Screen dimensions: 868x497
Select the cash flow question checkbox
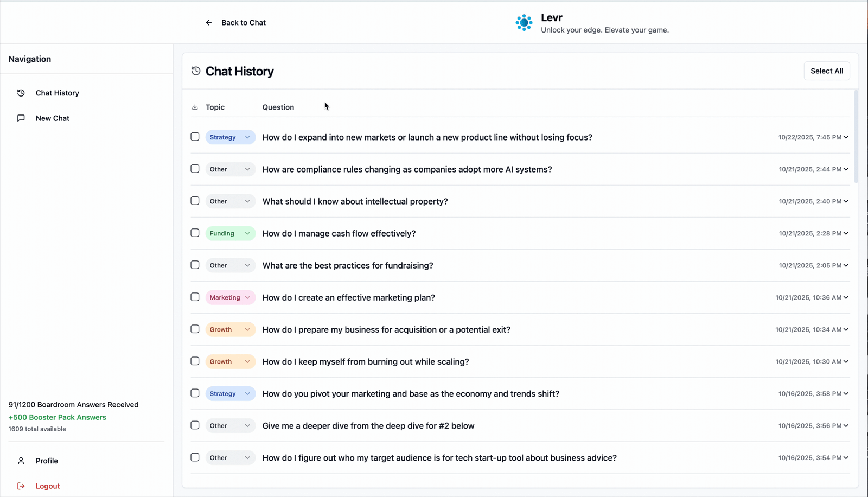click(x=195, y=233)
